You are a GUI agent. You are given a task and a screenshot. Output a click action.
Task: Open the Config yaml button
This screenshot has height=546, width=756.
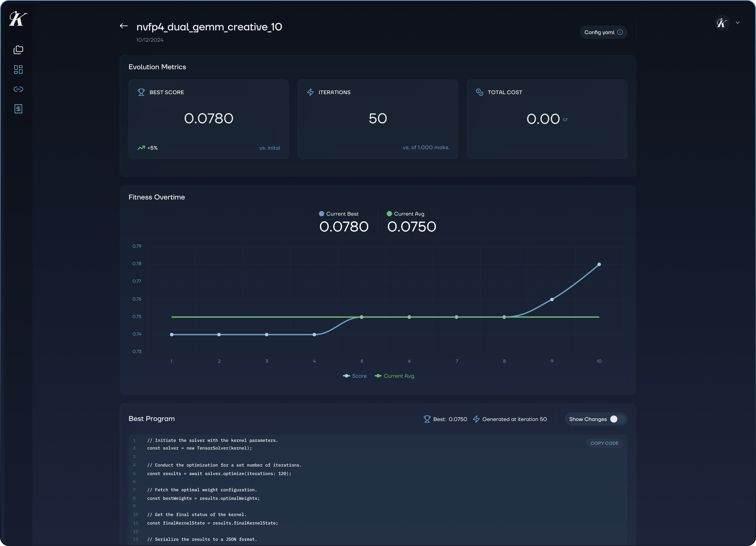599,32
